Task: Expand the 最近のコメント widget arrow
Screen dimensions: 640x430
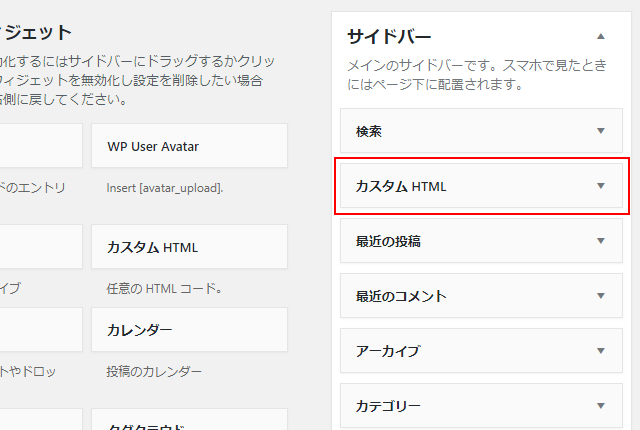Action: pyautogui.click(x=601, y=296)
